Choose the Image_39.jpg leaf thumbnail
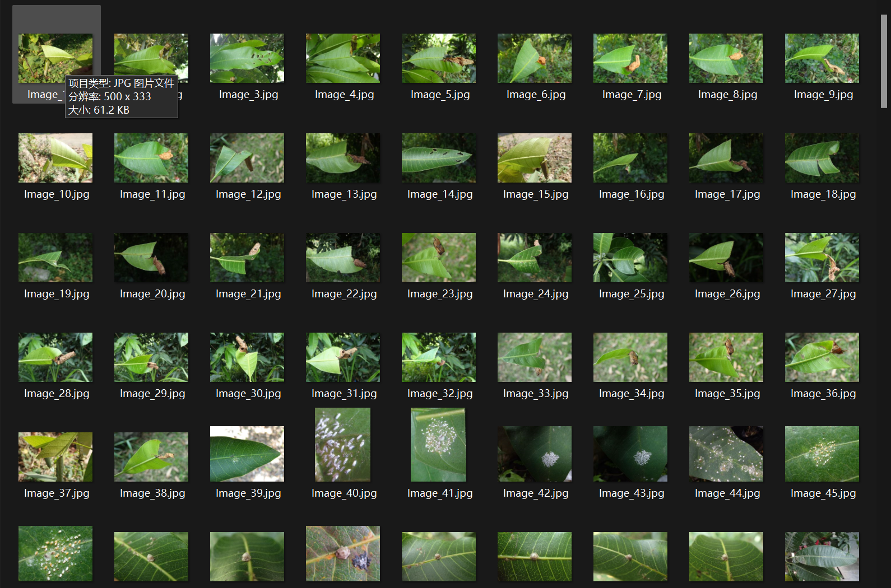The height and width of the screenshot is (588, 891). [x=247, y=454]
